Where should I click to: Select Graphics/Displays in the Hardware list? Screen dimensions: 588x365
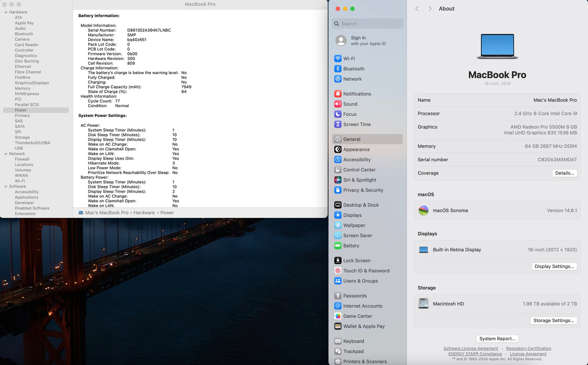point(32,83)
